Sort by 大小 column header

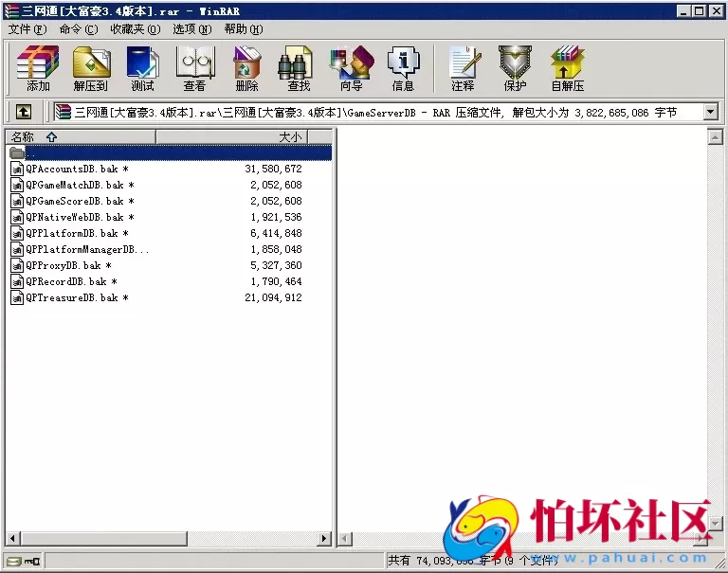click(231, 137)
